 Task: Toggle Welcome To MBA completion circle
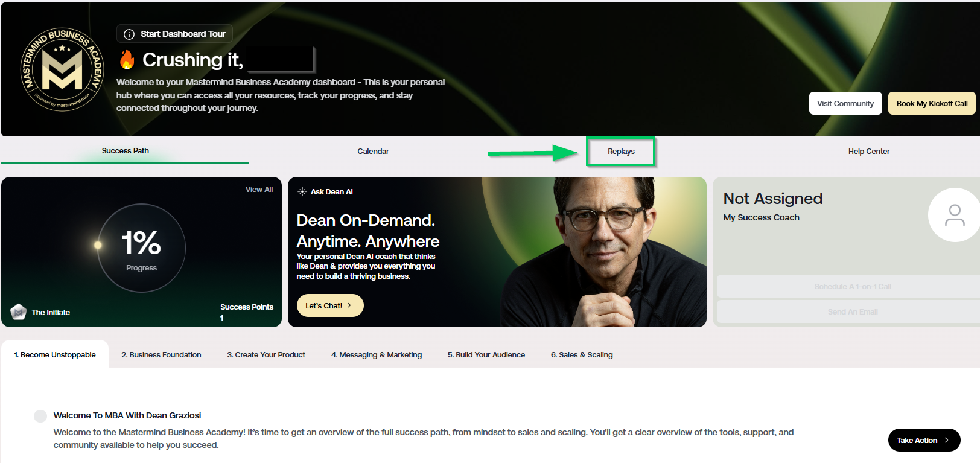click(x=40, y=416)
